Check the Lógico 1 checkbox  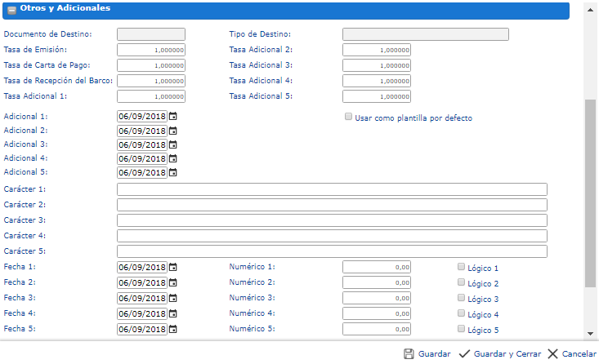pos(461,267)
